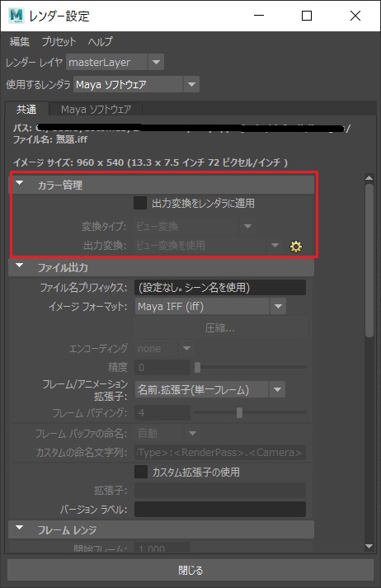Switch to the 共通 tab

[x=26, y=109]
